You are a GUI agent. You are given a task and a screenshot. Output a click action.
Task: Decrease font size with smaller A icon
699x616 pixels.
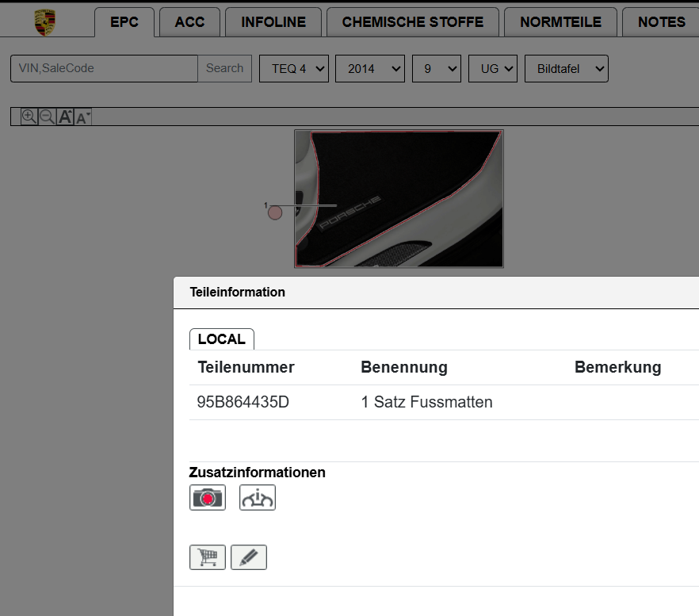pos(83,117)
